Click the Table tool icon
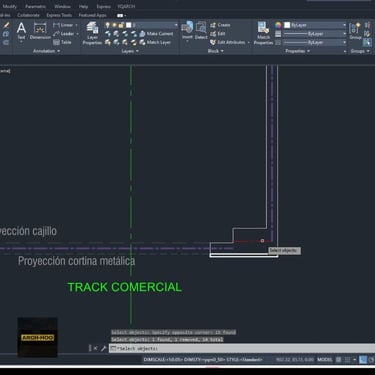Viewport: 375px width, 375px height. pos(56,42)
